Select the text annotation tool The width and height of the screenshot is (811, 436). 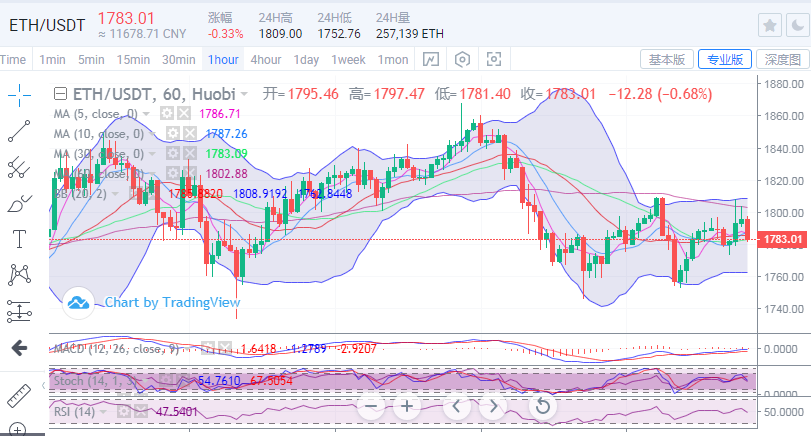[19, 239]
